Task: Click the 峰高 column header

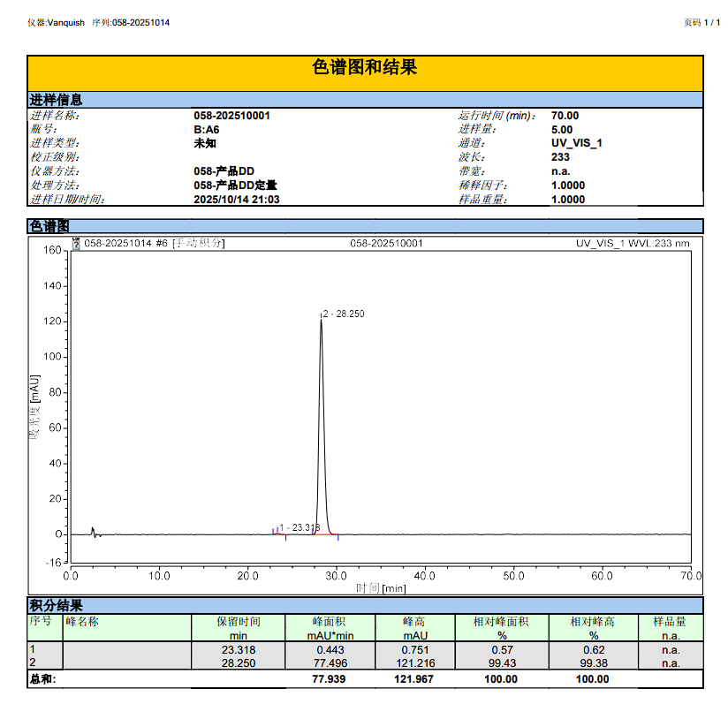Action: coord(415,628)
